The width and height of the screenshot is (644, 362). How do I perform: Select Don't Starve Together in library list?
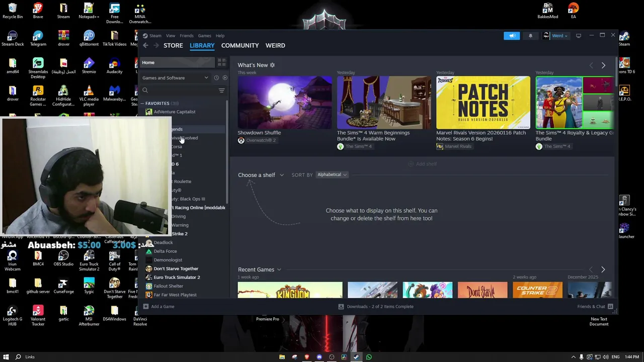(x=176, y=268)
